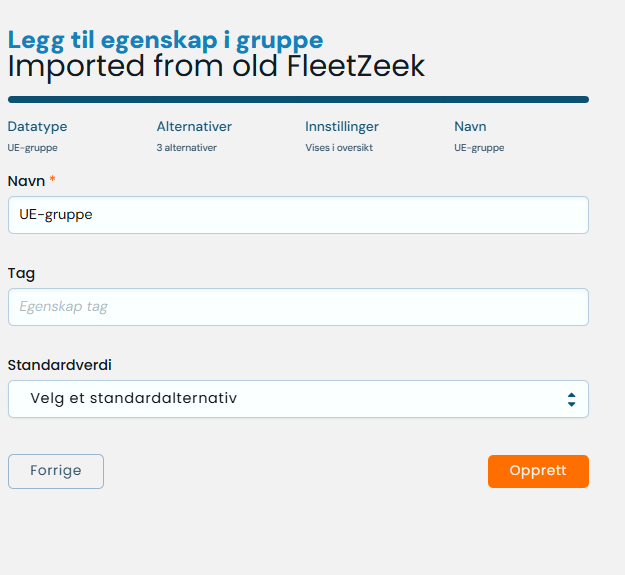The image size is (625, 575).
Task: Click the 'Legg til egenskap i gruppe' heading
Action: 165,40
